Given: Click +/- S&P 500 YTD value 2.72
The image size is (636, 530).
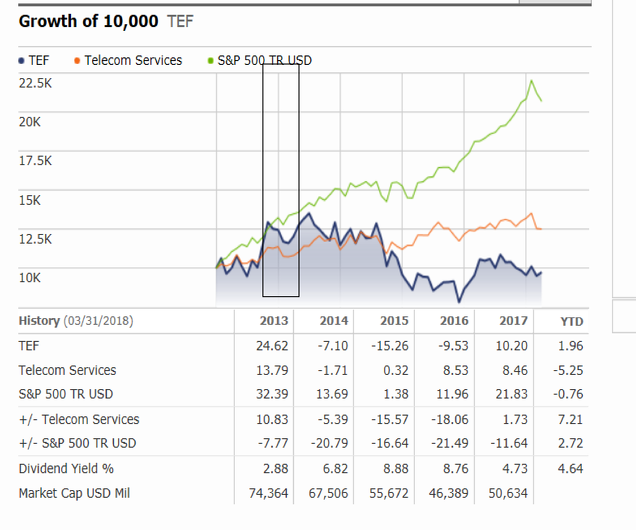Looking at the screenshot, I should click(x=570, y=443).
